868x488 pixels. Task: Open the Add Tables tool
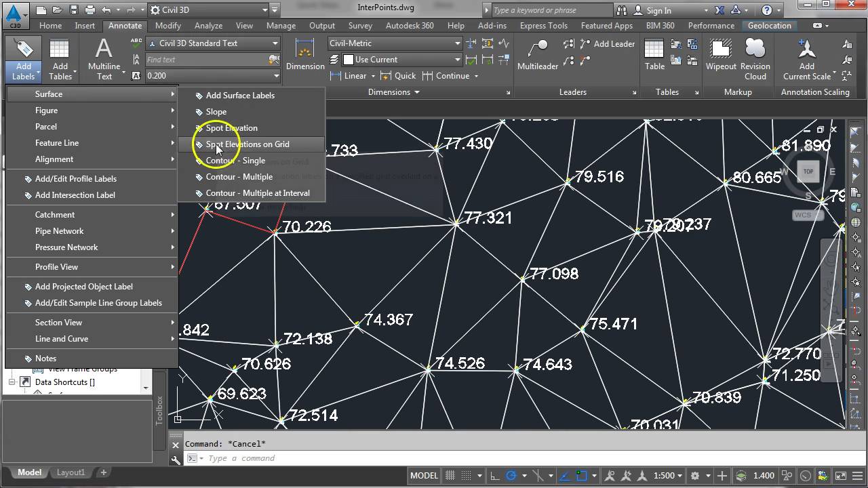click(x=60, y=59)
